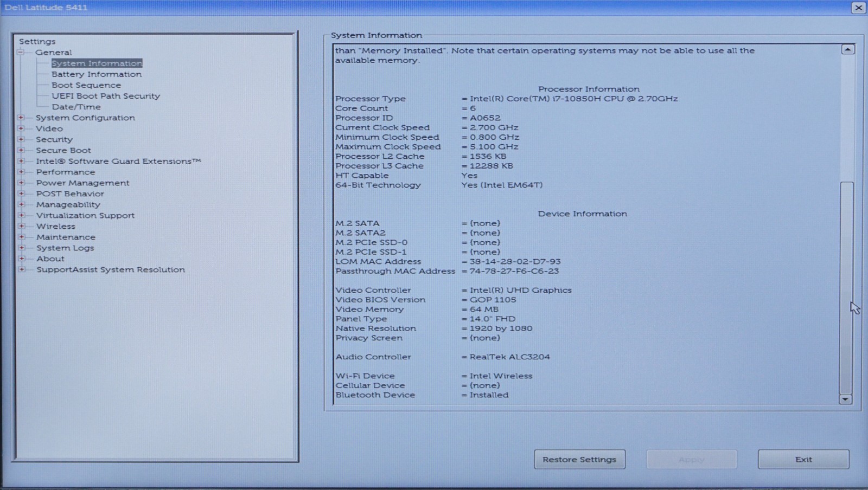Expand the Performance node
The image size is (868, 490).
21,172
